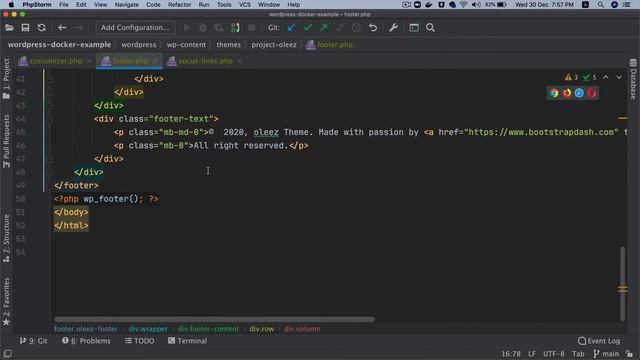Collapse footer-text div at line 44
The height and width of the screenshot is (360, 640).
50,119
